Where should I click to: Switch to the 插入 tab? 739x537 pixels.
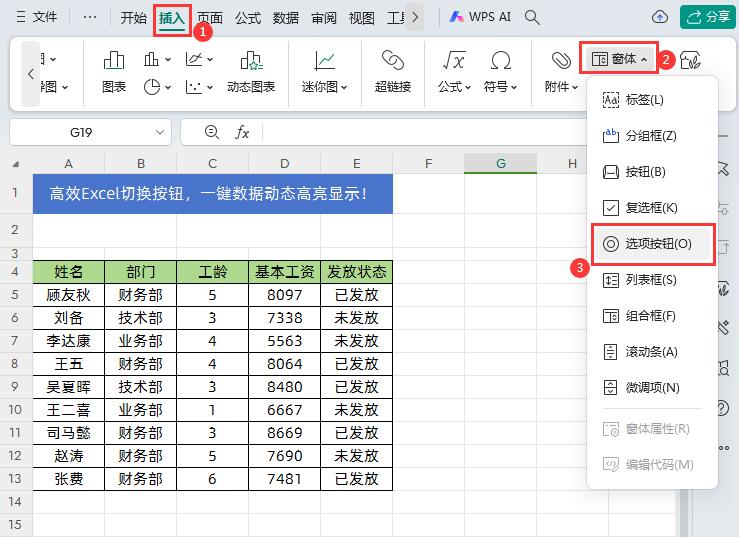(172, 19)
